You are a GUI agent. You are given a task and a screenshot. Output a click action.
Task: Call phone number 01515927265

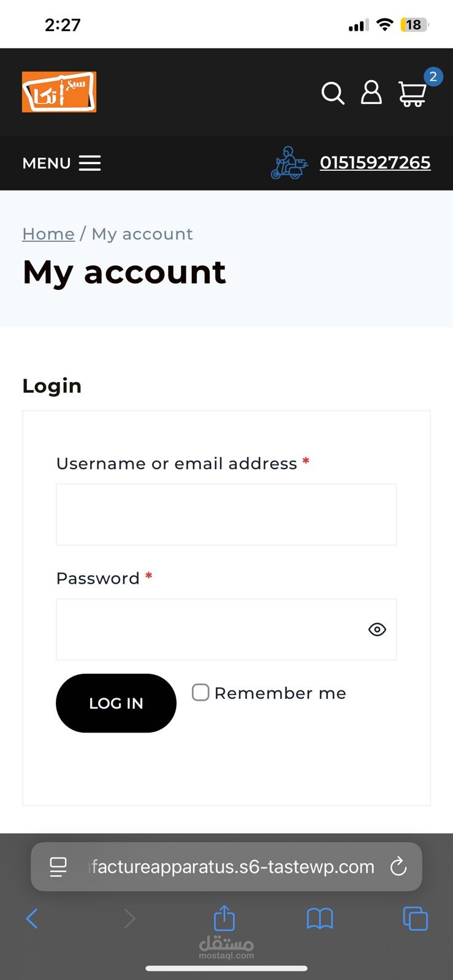point(375,163)
